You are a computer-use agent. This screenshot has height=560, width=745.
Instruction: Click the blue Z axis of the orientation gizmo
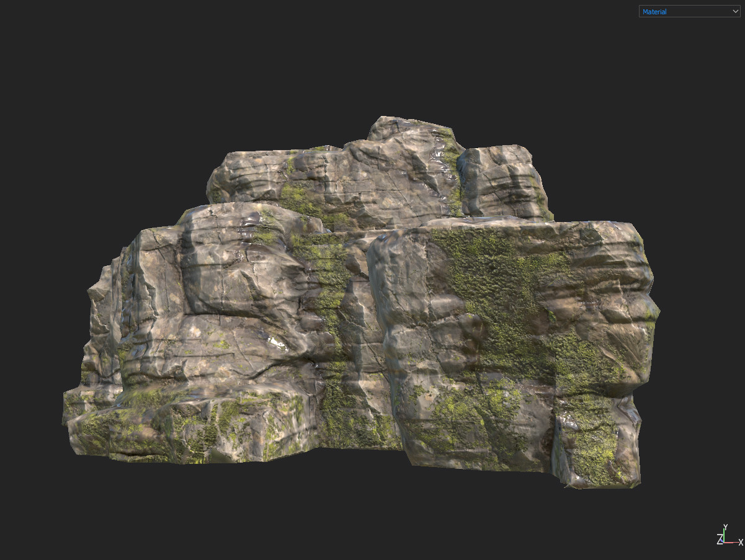(722, 541)
